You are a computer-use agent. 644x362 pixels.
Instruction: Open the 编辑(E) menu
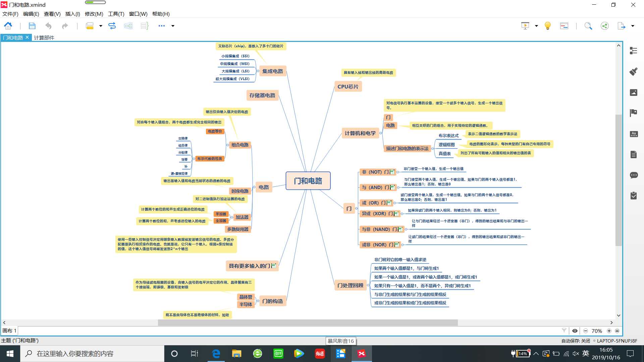point(31,14)
